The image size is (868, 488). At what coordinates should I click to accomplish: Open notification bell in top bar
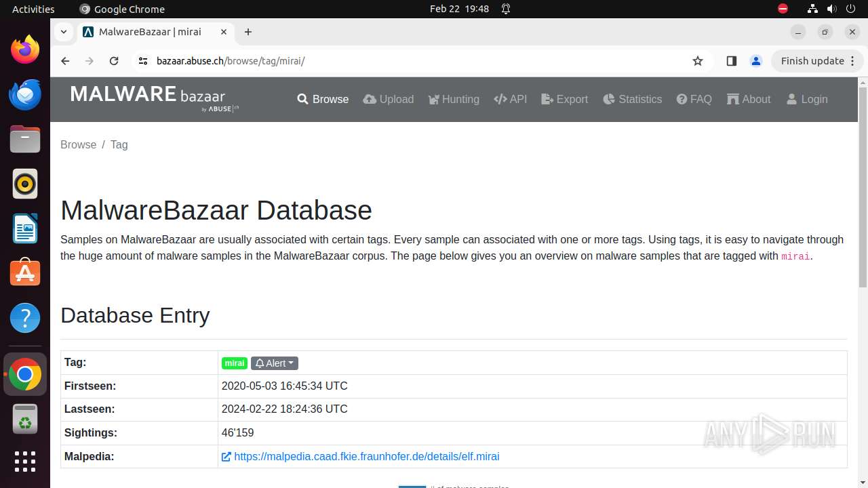(x=506, y=9)
